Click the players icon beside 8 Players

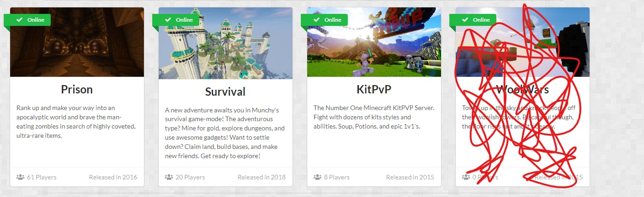pos(317,177)
